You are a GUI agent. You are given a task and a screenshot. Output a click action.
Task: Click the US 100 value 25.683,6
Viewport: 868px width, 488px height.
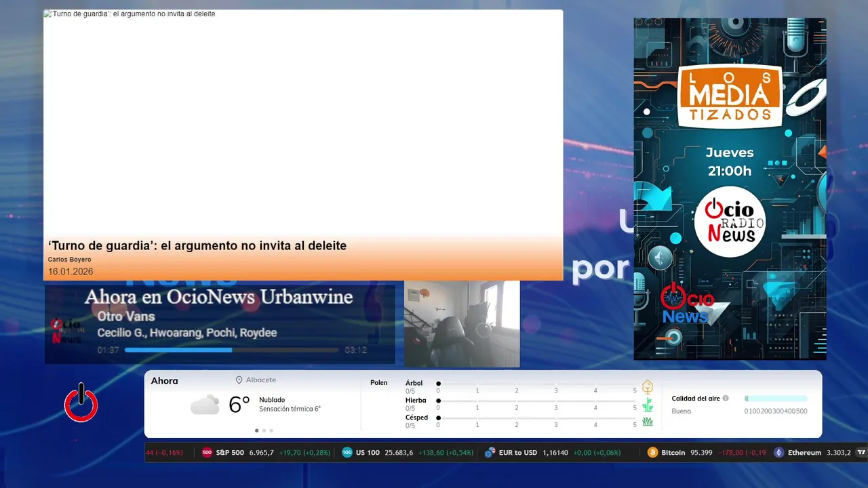click(x=399, y=453)
